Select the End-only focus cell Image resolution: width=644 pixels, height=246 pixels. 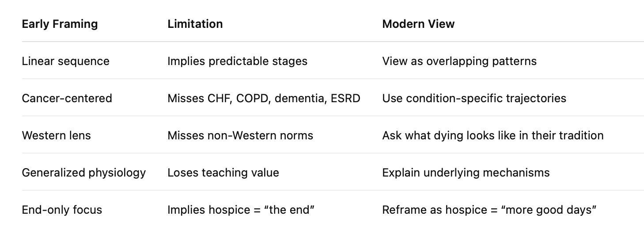pyautogui.click(x=62, y=209)
